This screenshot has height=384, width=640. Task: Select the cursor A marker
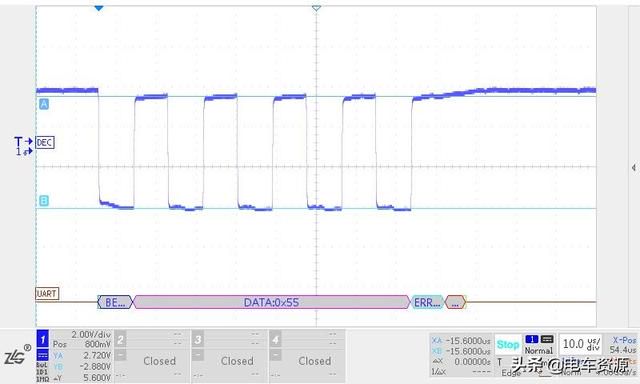point(44,104)
